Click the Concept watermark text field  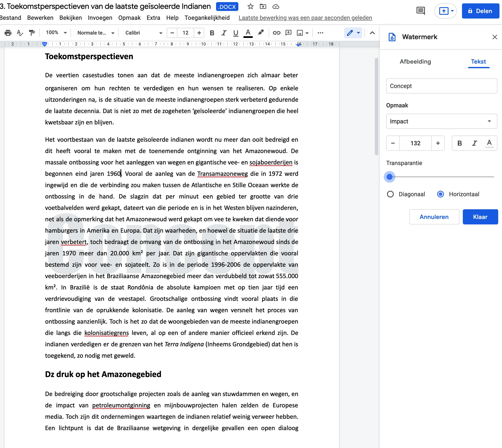point(441,86)
